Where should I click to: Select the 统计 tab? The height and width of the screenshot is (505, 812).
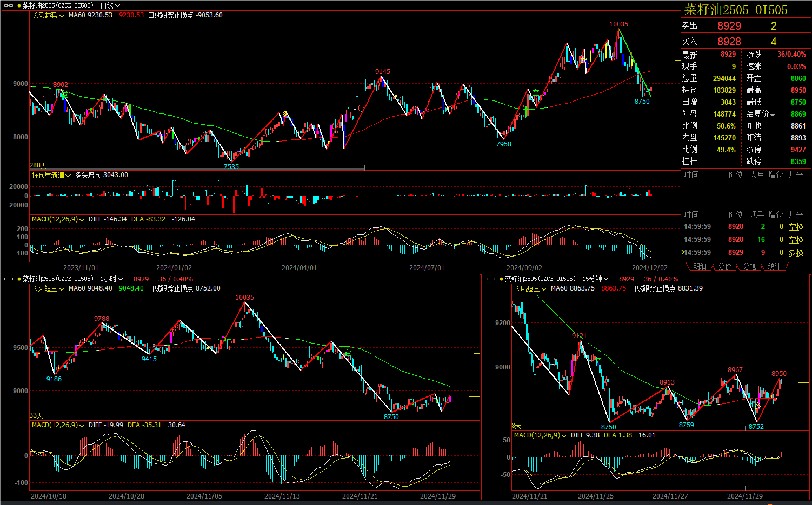pyautogui.click(x=774, y=267)
